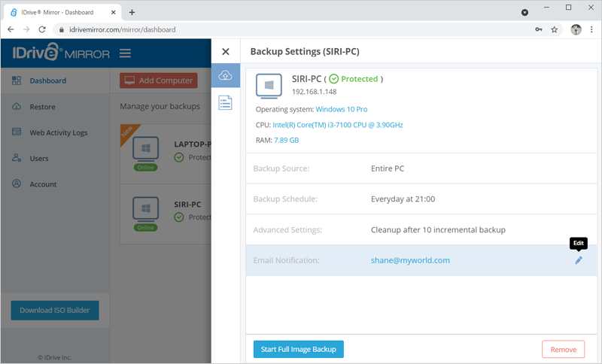Click the SIRI-PC computer monitor icon in panel
This screenshot has height=364, width=602.
click(269, 86)
